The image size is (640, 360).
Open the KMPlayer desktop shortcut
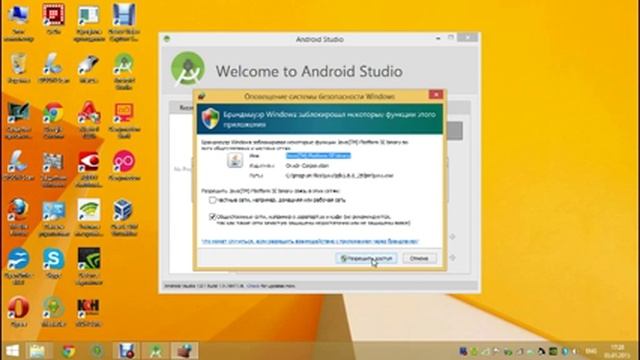(89, 312)
